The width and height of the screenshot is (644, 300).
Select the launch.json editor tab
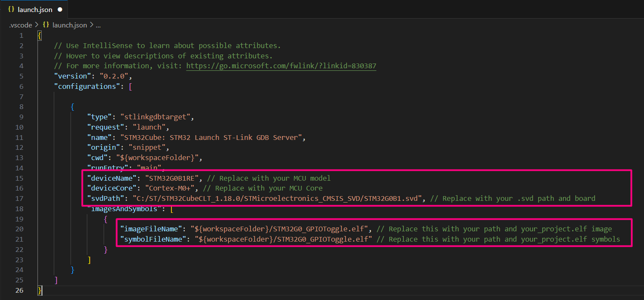pos(35,9)
